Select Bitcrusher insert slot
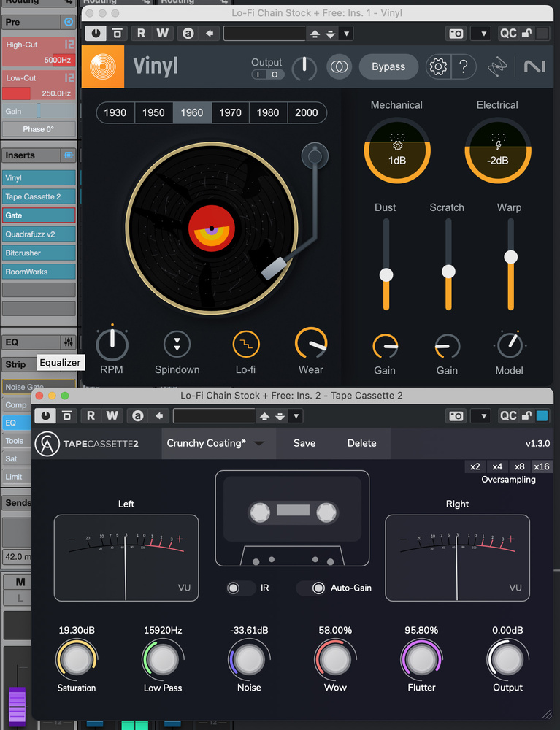The width and height of the screenshot is (560, 730). pos(39,253)
